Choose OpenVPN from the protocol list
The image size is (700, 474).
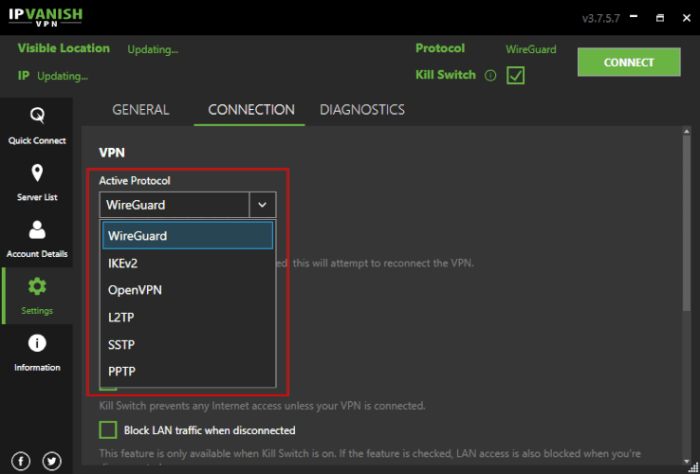pos(188,290)
